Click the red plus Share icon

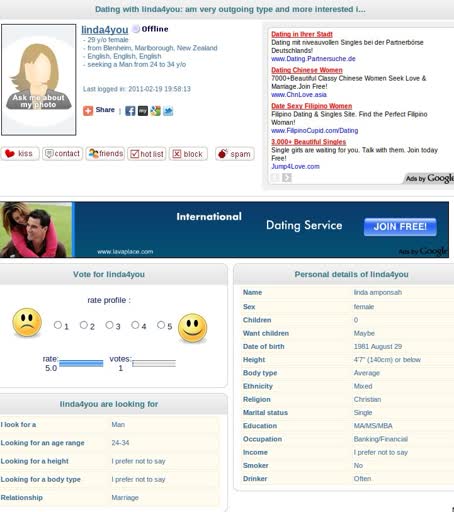88,111
